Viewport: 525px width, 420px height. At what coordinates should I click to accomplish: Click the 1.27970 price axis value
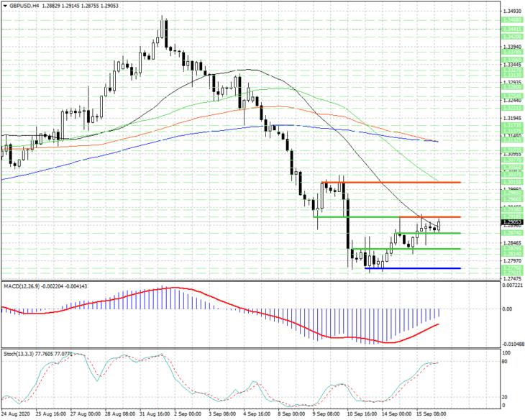(512, 260)
